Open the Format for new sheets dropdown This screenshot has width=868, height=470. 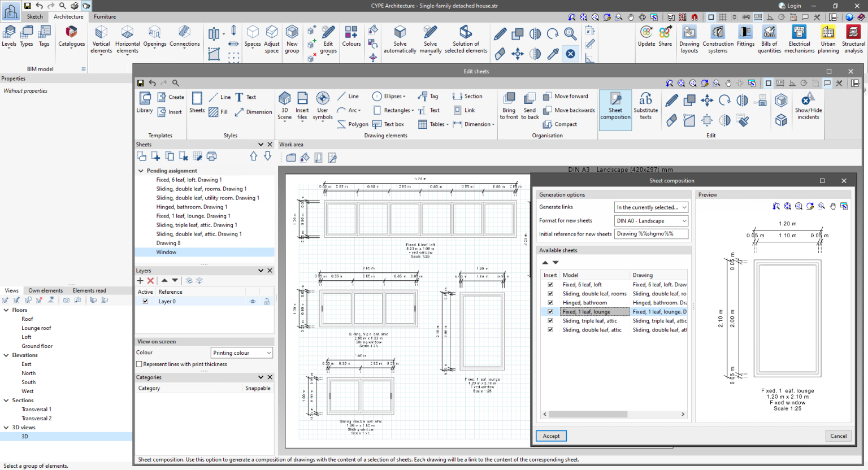(651, 221)
